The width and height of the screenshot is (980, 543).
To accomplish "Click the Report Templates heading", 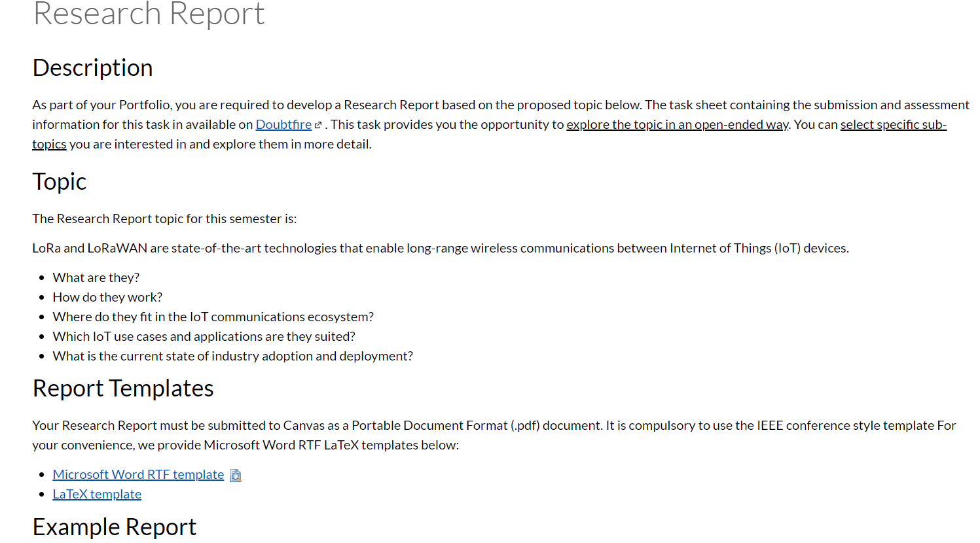I will pos(123,389).
